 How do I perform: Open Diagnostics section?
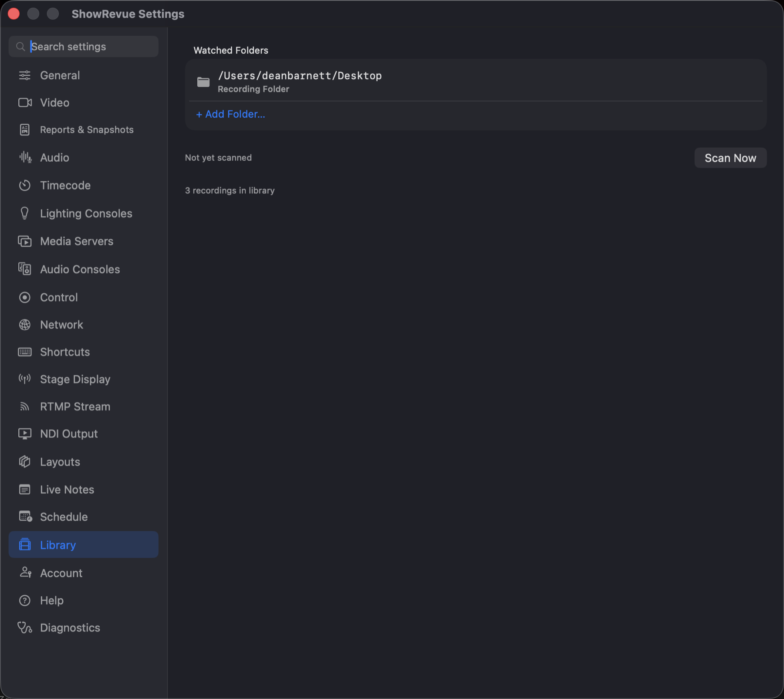[83, 628]
